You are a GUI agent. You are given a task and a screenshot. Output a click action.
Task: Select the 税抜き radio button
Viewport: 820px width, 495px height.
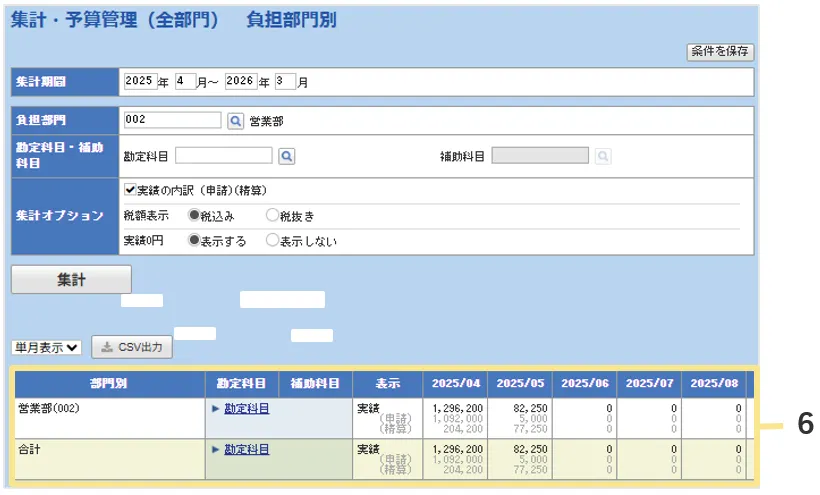pos(272,215)
